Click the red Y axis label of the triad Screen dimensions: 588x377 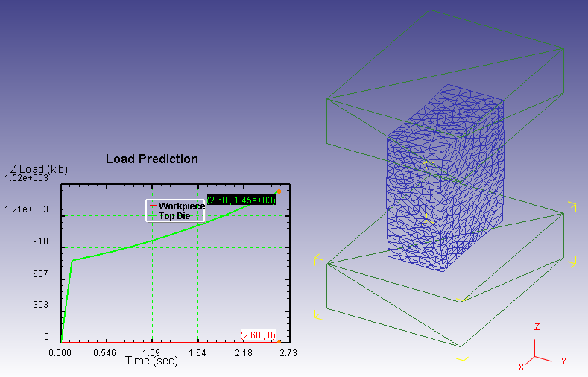(x=563, y=361)
